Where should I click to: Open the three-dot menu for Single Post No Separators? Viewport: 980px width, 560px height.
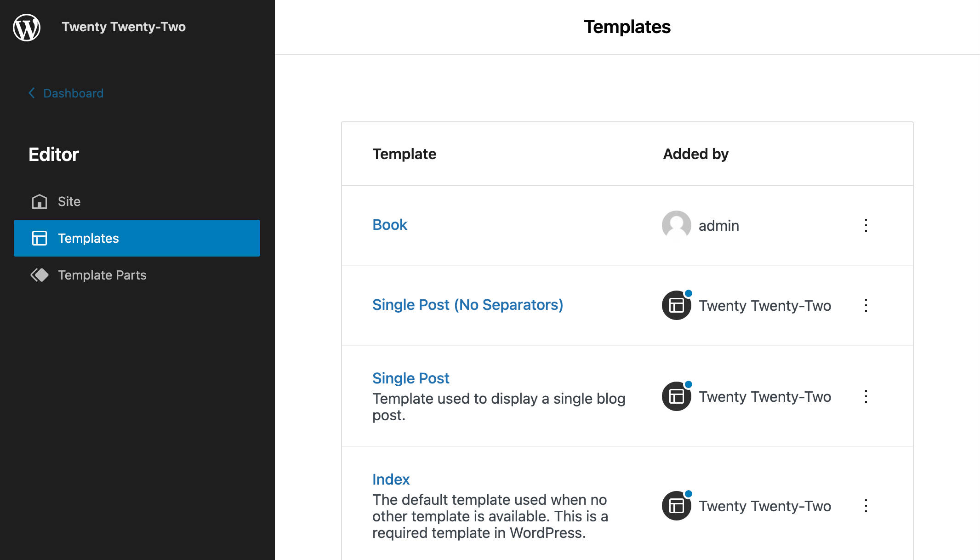click(866, 305)
